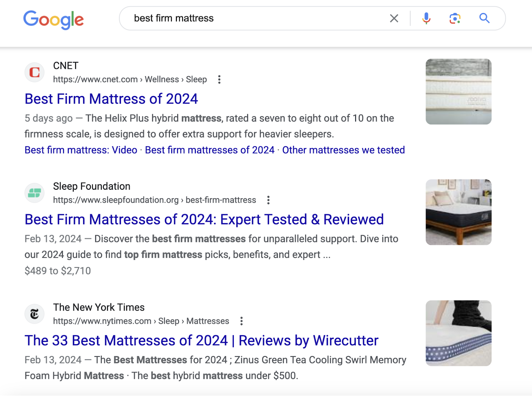Click the Google voice search microphone icon

click(426, 18)
